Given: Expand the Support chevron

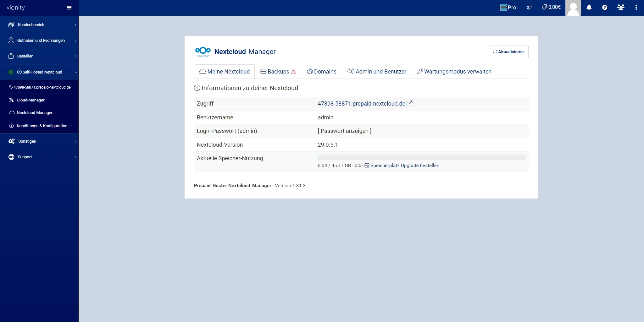Looking at the screenshot, I should 75,157.
